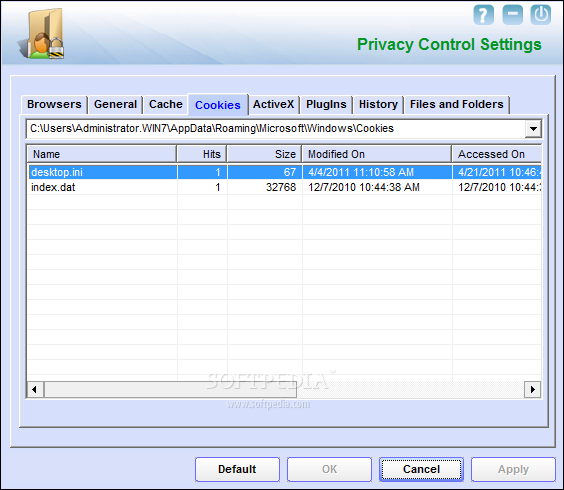The image size is (564, 490).
Task: Click the horizontal scrollbar thumb
Action: pyautogui.click(x=170, y=389)
